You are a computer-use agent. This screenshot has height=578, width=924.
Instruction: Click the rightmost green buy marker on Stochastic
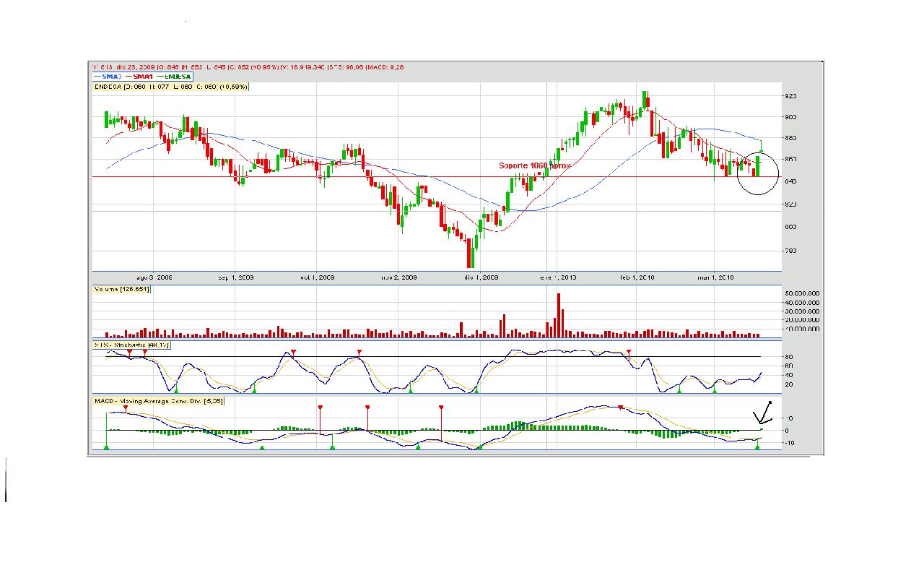click(x=715, y=390)
